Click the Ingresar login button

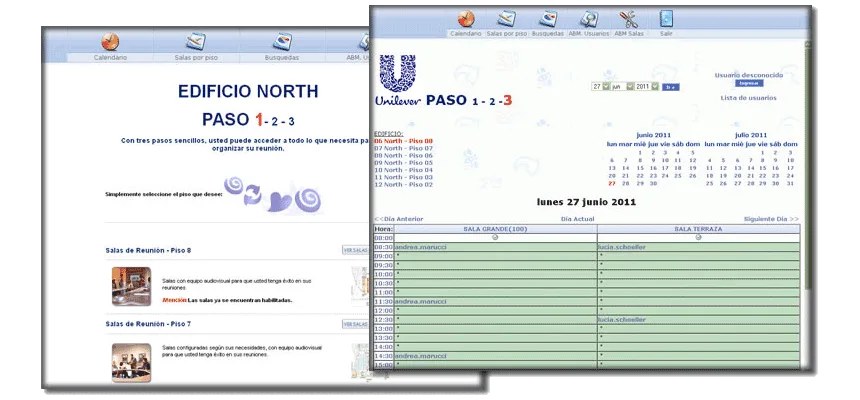click(749, 83)
